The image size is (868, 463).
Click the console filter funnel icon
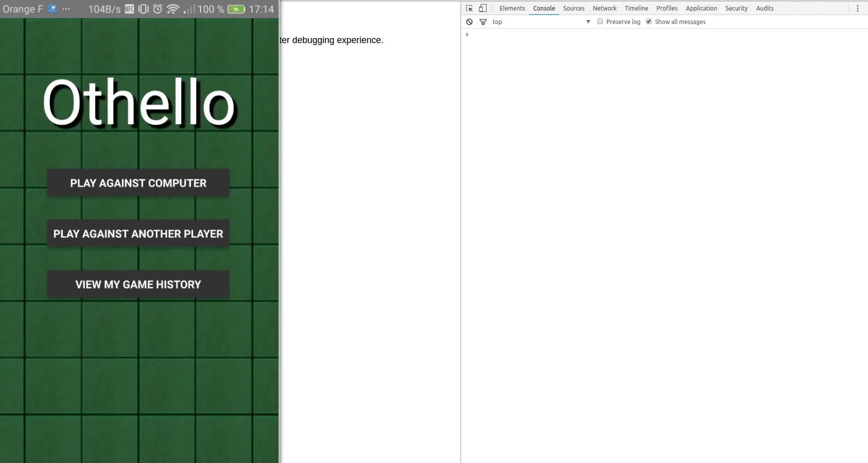[483, 22]
